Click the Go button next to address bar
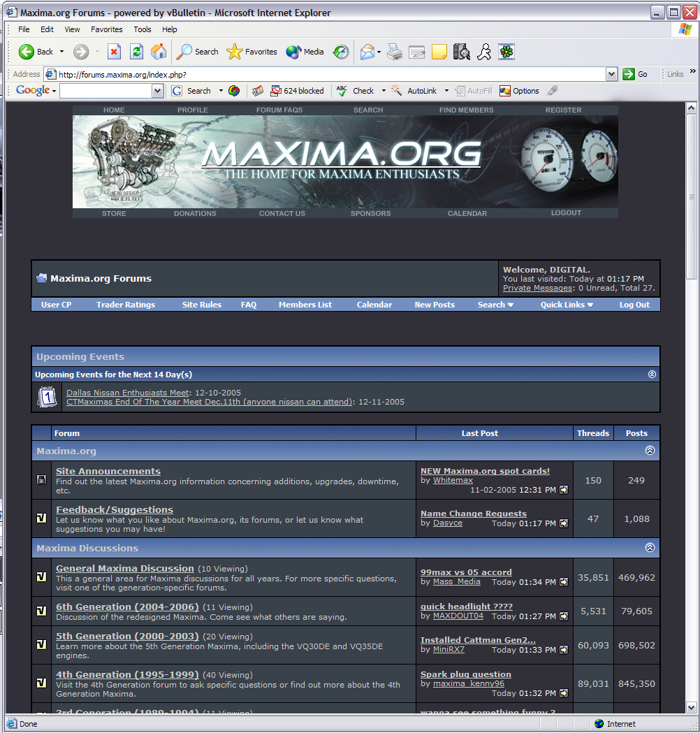 pyautogui.click(x=635, y=74)
